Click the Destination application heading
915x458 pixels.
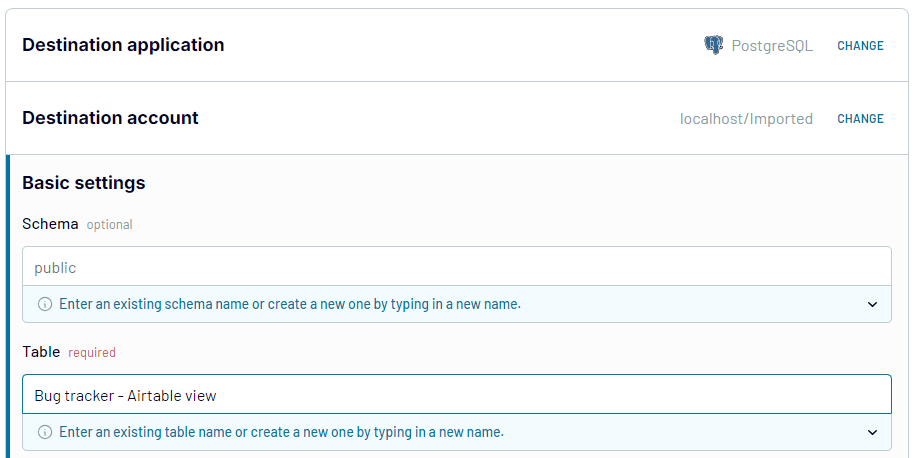pyautogui.click(x=123, y=45)
